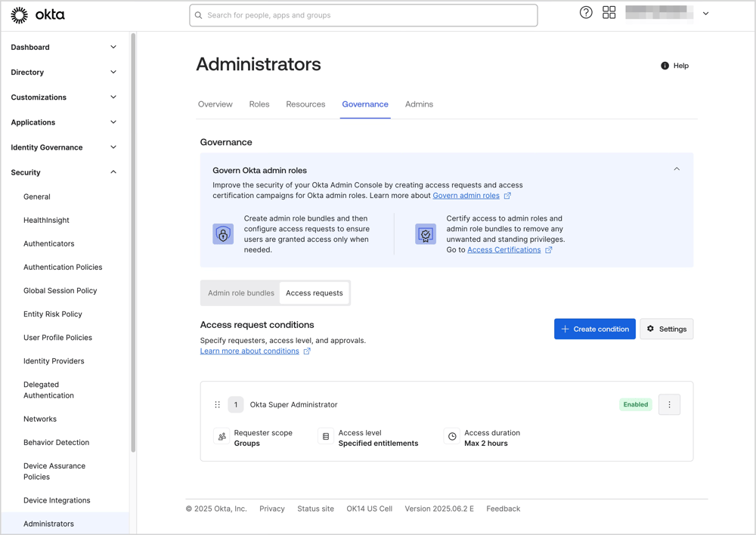
Task: Open General under Security
Action: coord(37,196)
